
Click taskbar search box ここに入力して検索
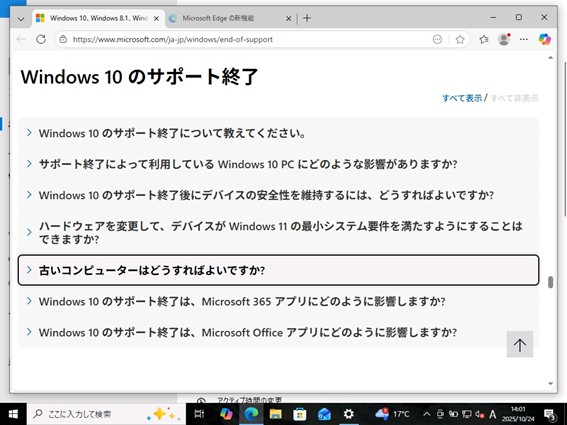(106, 414)
